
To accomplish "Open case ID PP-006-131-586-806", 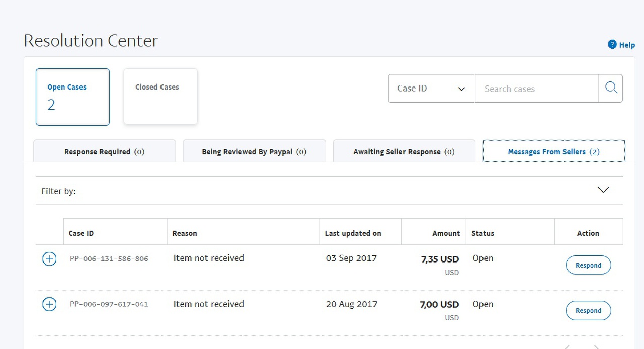I will pyautogui.click(x=109, y=259).
